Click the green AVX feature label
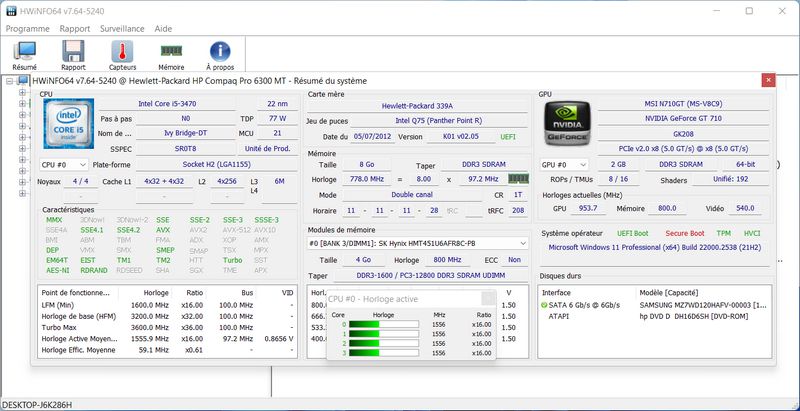The height and width of the screenshot is (411, 800). click(163, 230)
